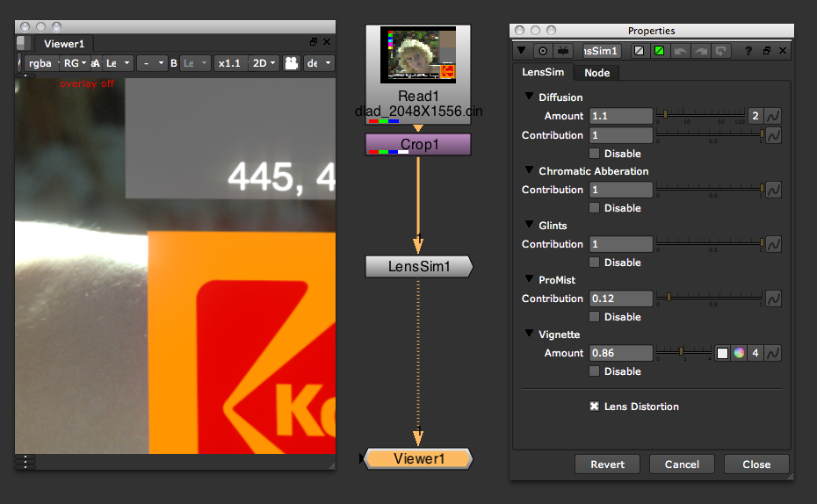Close the Viewer1 pane tab
Screen dimensions: 817x504
[x=327, y=41]
